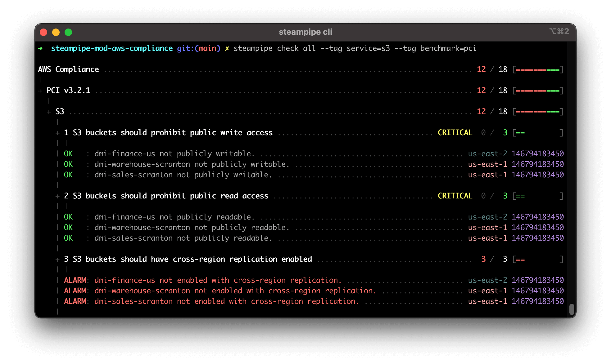The width and height of the screenshot is (611, 364).
Task: Click the 'steampipe check all' command text
Action: (274, 48)
